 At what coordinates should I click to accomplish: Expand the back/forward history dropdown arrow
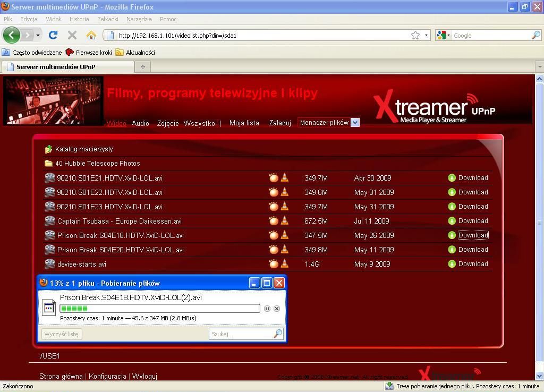38,35
